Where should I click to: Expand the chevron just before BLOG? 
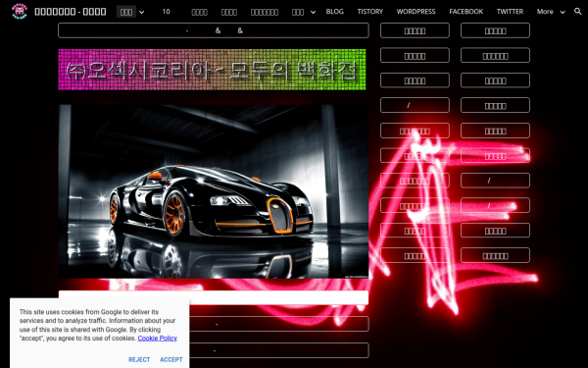314,12
